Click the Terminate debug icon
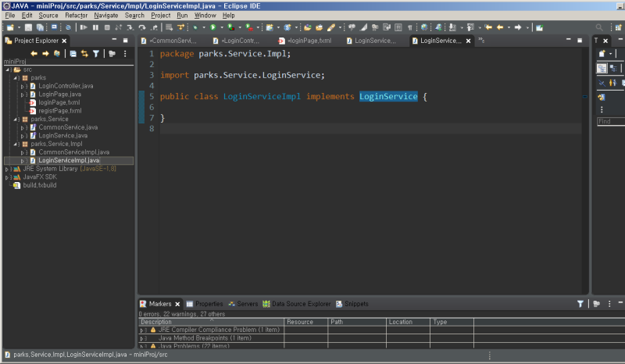The width and height of the screenshot is (625, 364). click(x=107, y=27)
